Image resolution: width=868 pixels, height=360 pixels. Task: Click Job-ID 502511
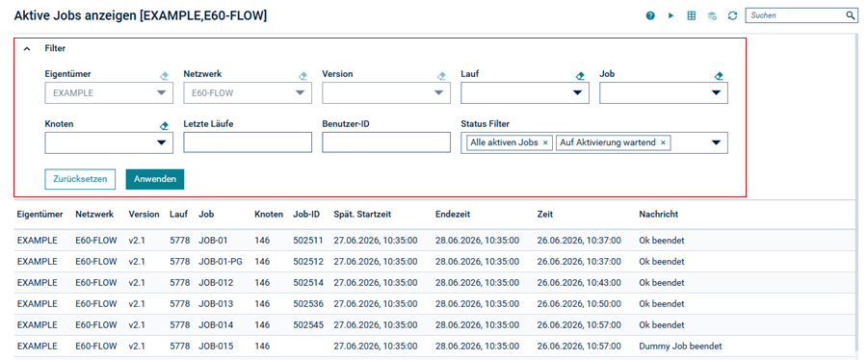click(x=308, y=241)
